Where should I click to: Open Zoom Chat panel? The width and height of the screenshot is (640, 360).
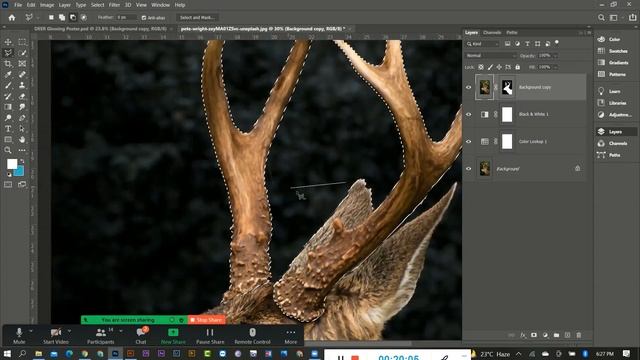point(141,336)
